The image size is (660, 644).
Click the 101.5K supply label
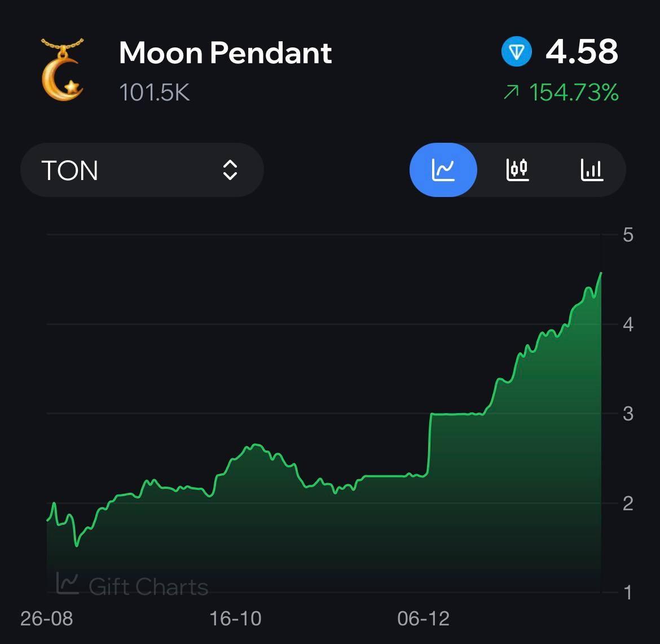tap(155, 92)
